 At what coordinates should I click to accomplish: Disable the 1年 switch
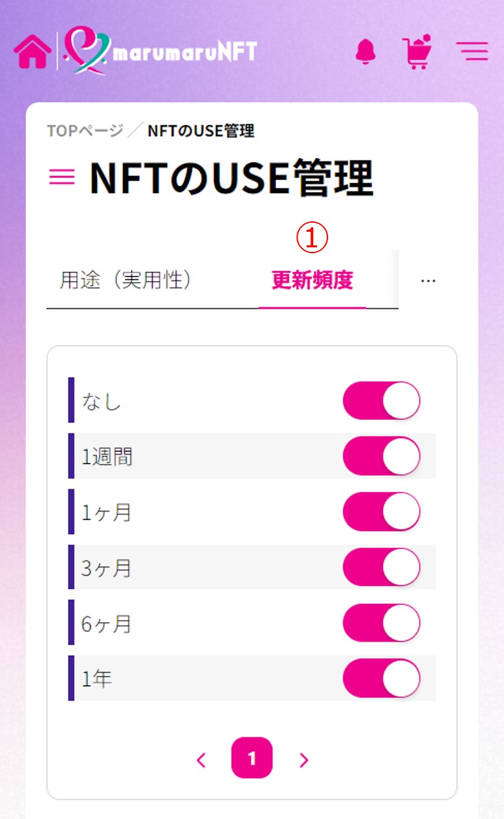(x=382, y=679)
